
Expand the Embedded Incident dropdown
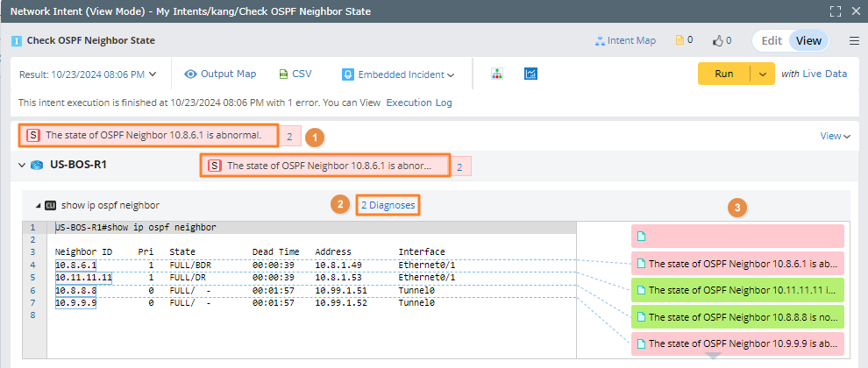(x=398, y=74)
